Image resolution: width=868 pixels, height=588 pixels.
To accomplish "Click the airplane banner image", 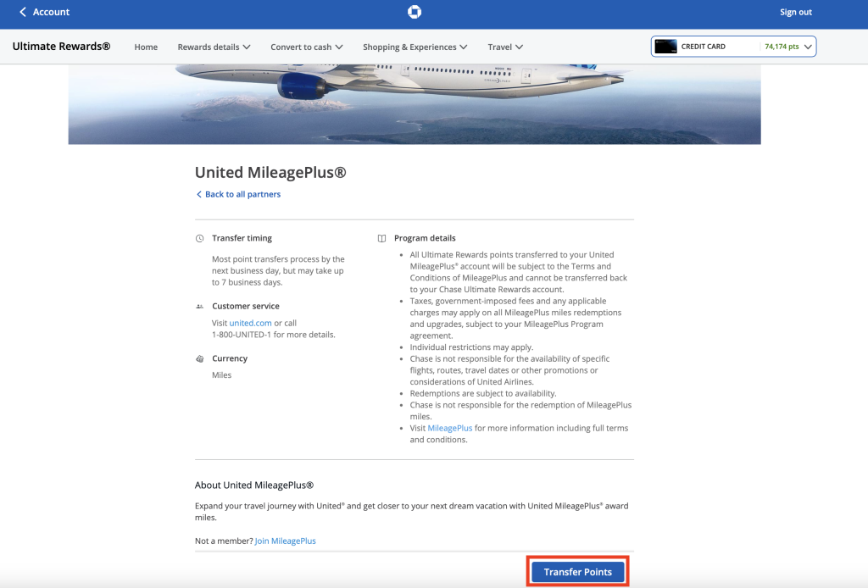I will pos(414,104).
